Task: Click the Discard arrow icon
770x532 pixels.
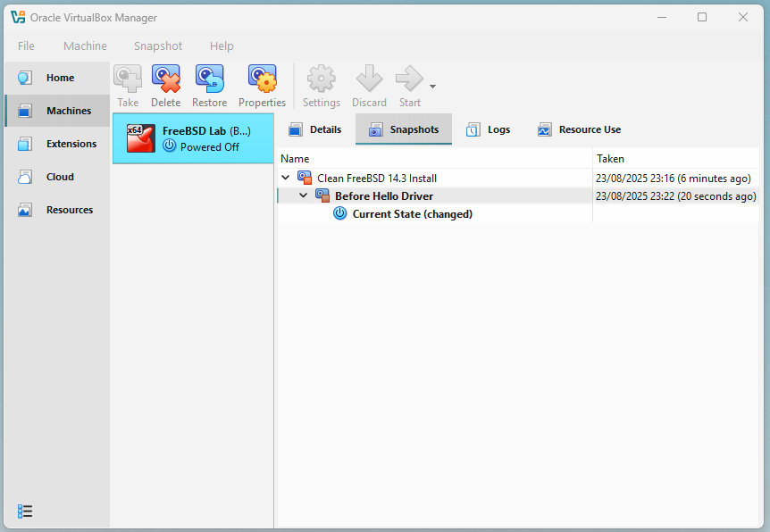Action: tap(369, 79)
